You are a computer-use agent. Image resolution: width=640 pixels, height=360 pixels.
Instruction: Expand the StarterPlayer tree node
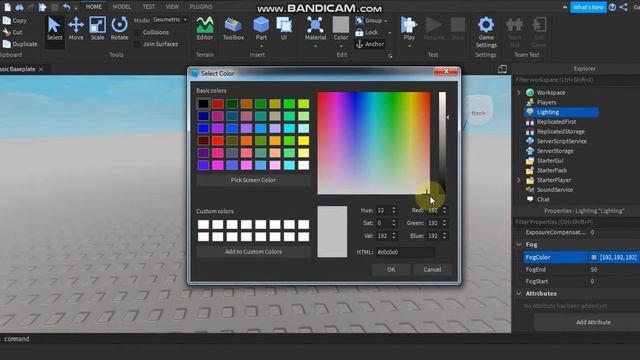519,180
